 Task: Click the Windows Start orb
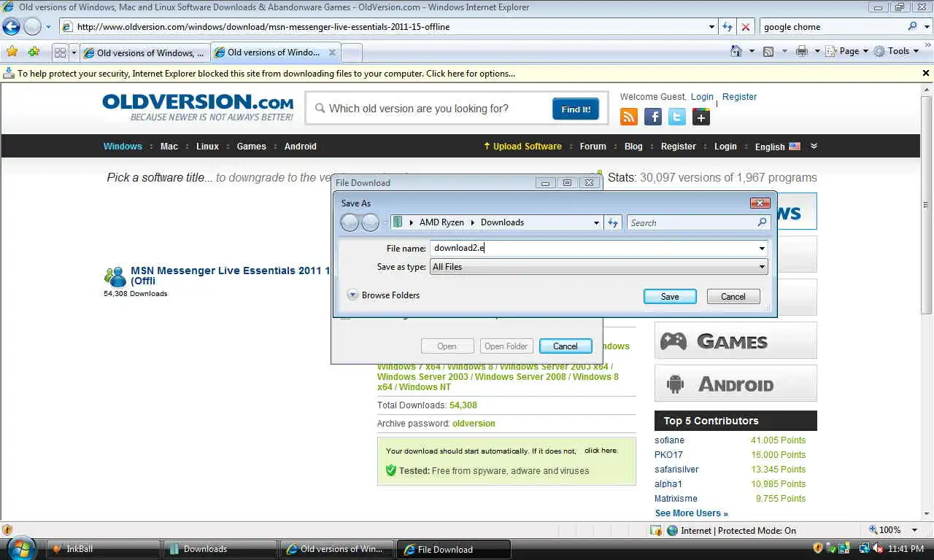[21, 548]
